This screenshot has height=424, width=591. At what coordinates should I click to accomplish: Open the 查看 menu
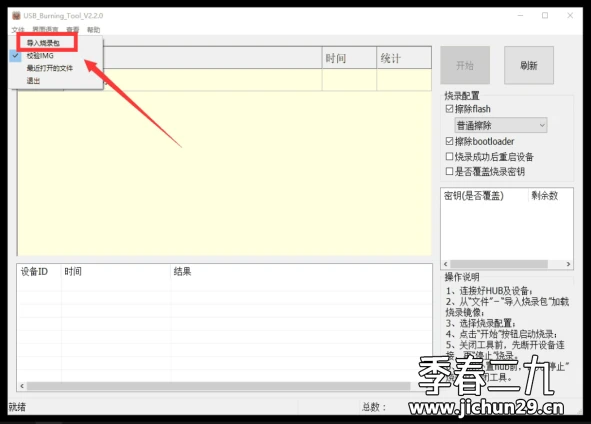[x=73, y=29]
